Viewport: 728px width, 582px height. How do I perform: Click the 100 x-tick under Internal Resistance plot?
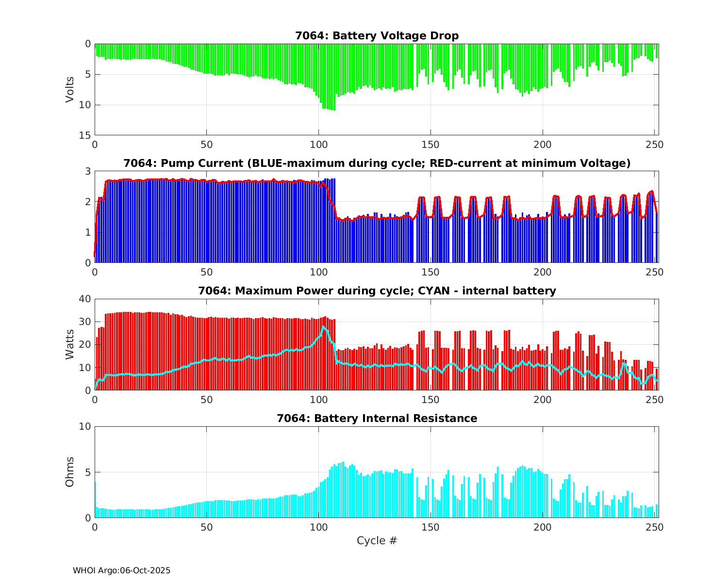click(318, 527)
